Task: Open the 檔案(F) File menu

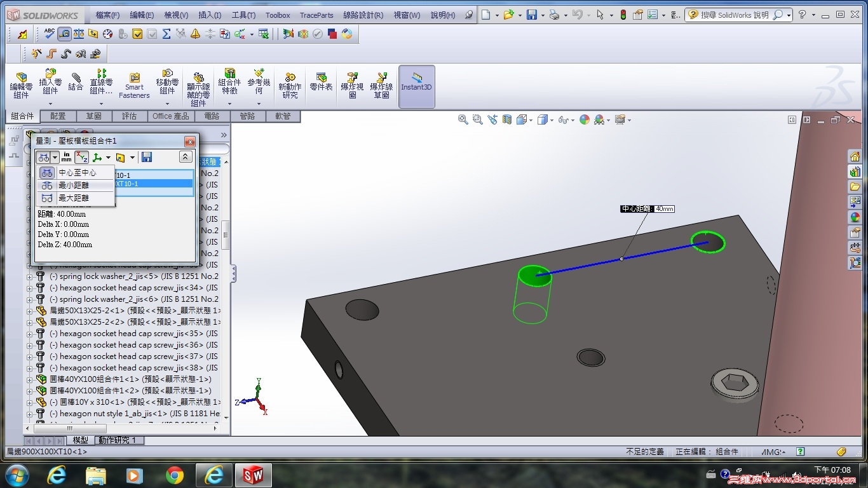Action: 107,15
